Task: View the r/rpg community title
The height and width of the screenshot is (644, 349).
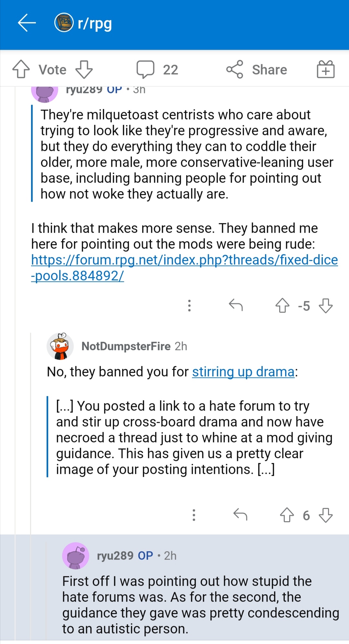Action: click(95, 24)
